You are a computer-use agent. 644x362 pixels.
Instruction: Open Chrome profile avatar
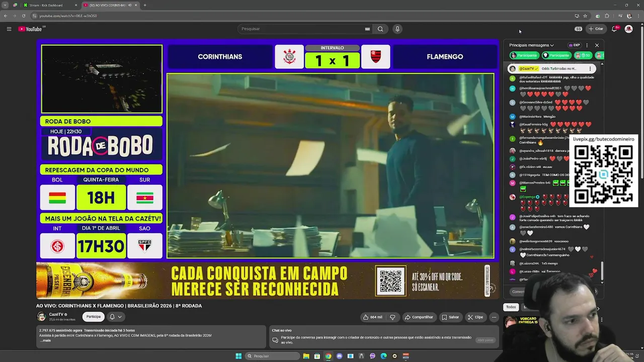pyautogui.click(x=629, y=16)
